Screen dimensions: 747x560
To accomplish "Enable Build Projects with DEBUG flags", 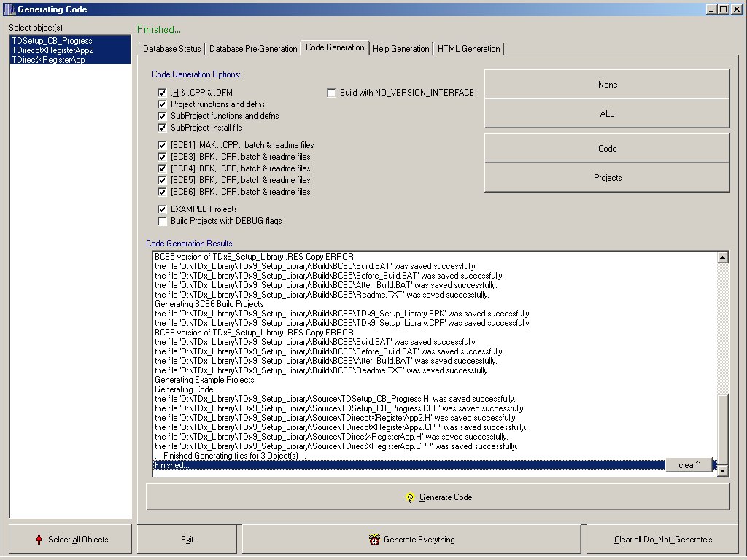I will tap(163, 221).
